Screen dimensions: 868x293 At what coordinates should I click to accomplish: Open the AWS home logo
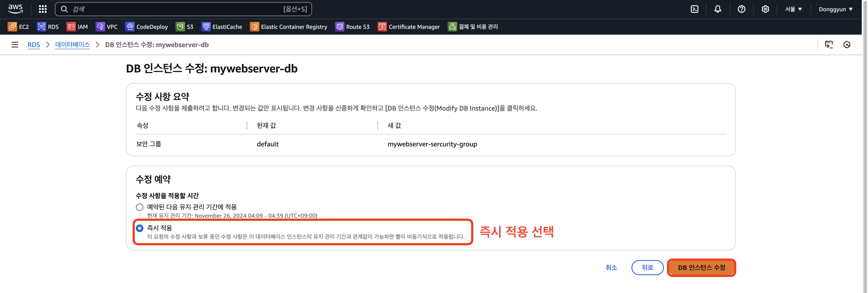(16, 9)
